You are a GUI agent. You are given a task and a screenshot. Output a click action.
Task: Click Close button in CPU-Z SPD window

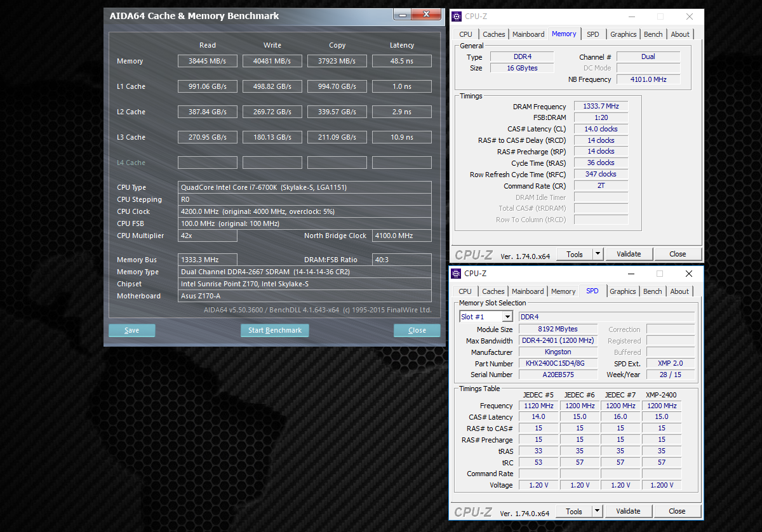[x=677, y=511]
